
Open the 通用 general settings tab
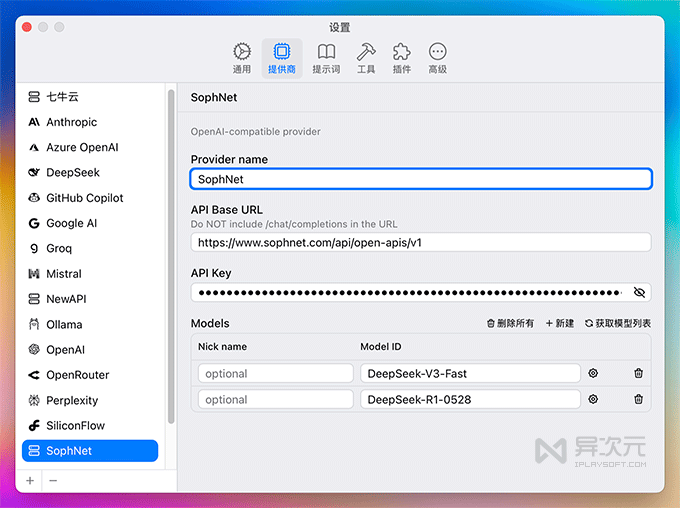point(242,58)
